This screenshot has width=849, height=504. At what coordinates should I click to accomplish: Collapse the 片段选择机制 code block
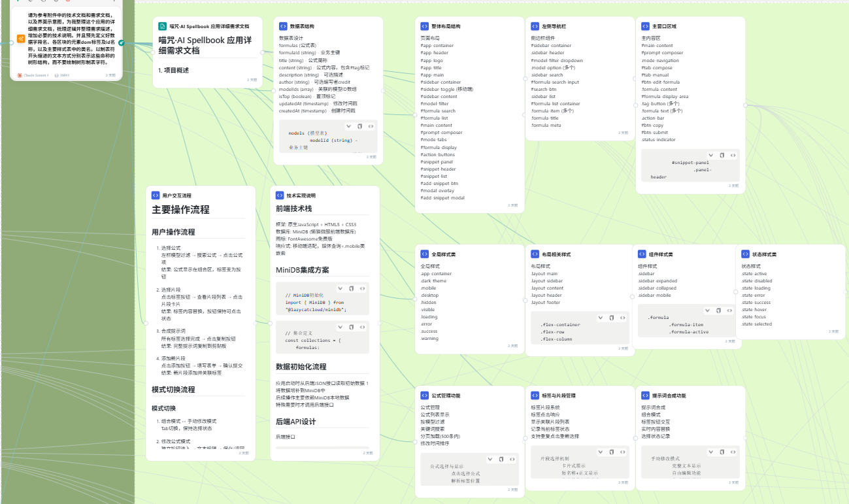(601, 452)
